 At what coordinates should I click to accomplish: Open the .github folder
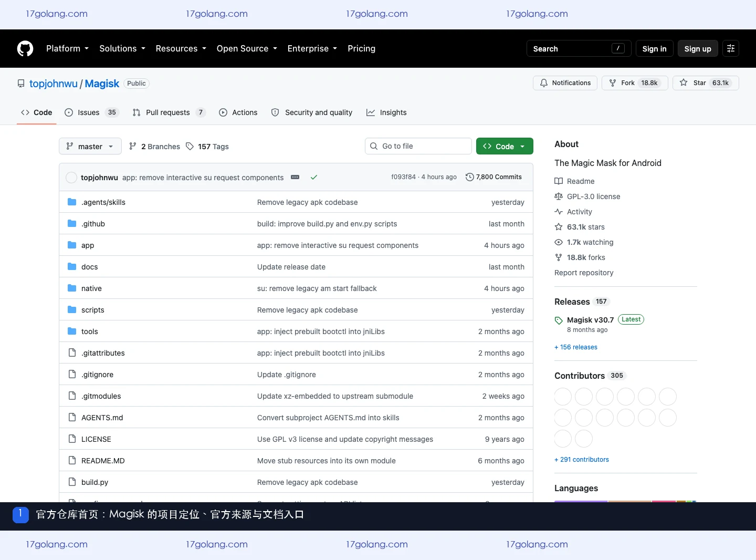coord(93,224)
